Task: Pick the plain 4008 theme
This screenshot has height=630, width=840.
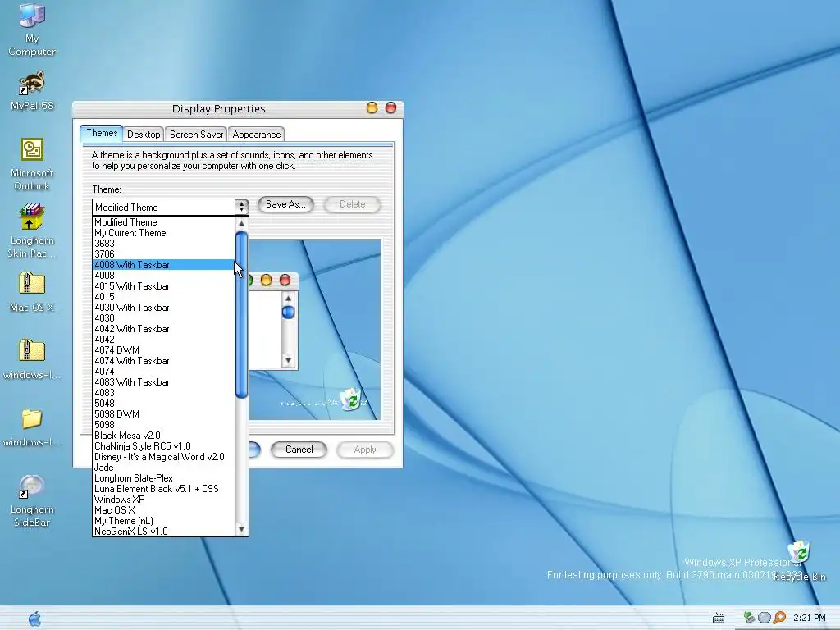Action: pyautogui.click(x=164, y=276)
